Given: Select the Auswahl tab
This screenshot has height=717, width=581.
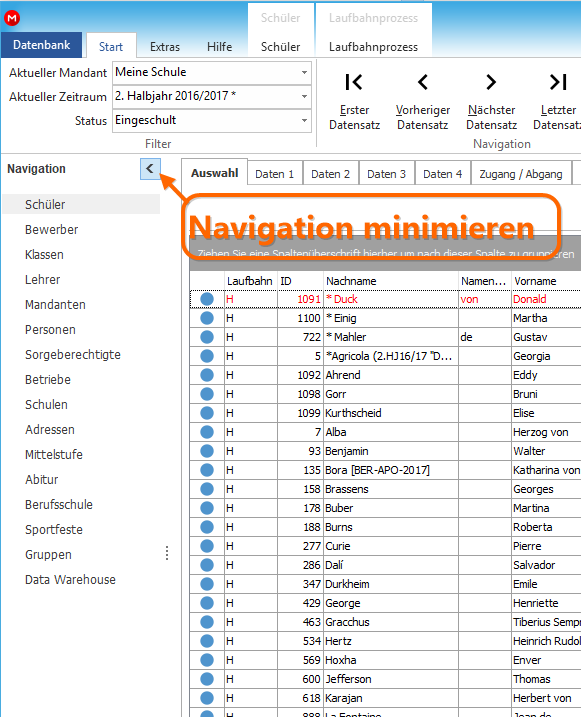Looking at the screenshot, I should [x=214, y=173].
